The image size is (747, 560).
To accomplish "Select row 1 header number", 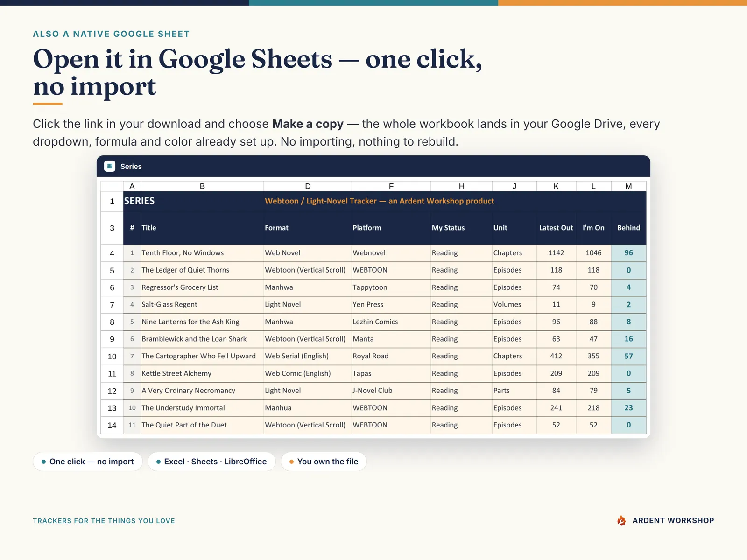I will click(x=112, y=202).
